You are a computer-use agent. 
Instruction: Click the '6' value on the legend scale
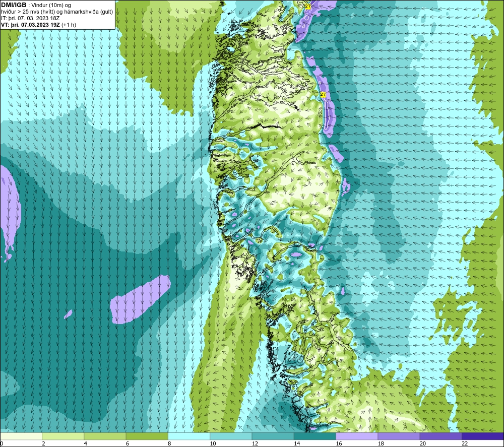128,444
